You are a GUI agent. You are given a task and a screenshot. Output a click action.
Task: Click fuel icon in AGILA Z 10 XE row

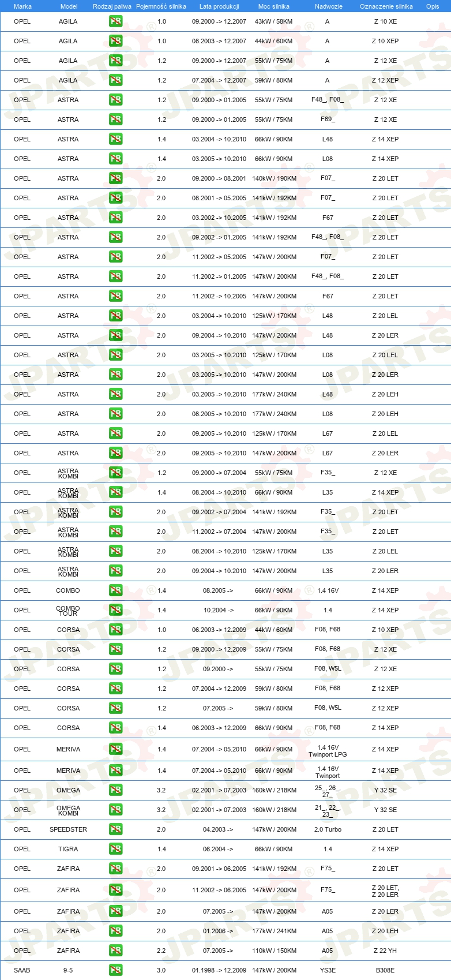coord(115,21)
